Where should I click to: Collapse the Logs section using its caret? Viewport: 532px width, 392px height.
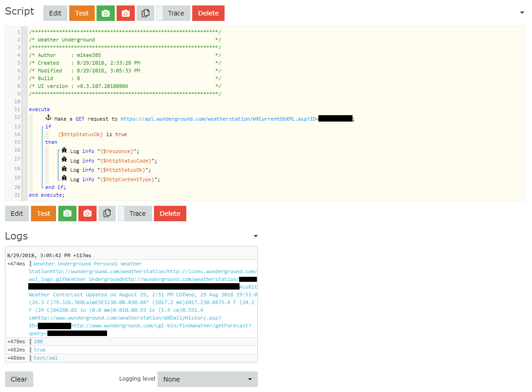tap(256, 236)
